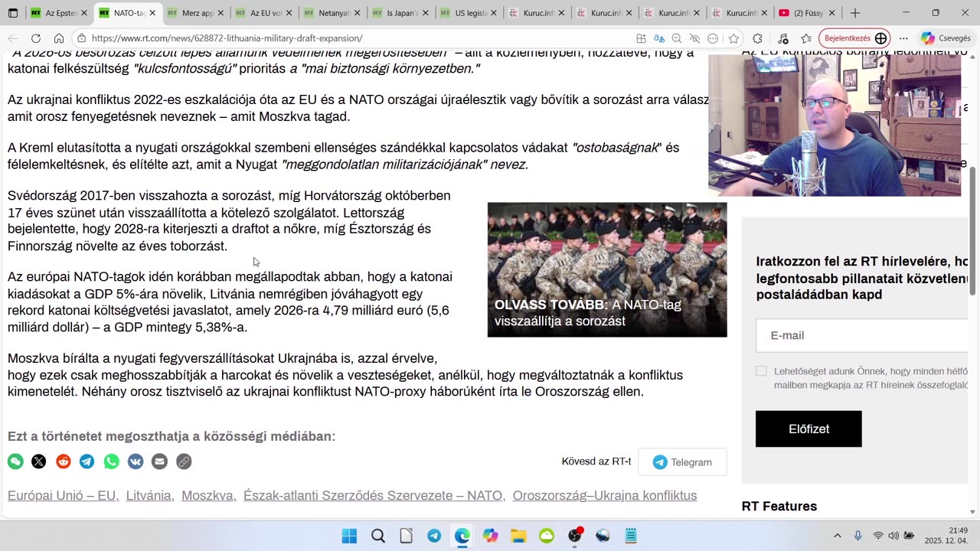Open the 'Európai Unió – EU' tag link
This screenshot has height=551, width=980.
coord(63,496)
